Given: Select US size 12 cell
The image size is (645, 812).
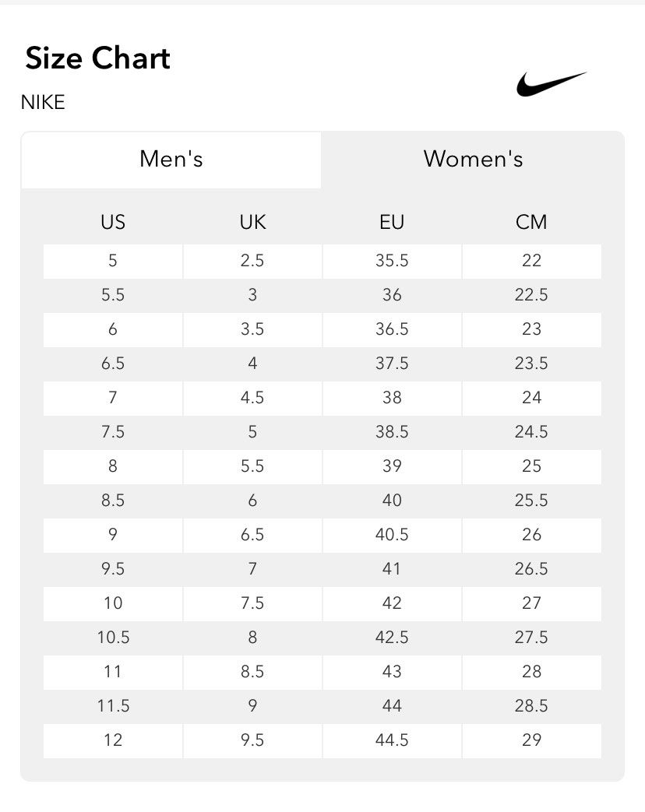Looking at the screenshot, I should 113,741.
